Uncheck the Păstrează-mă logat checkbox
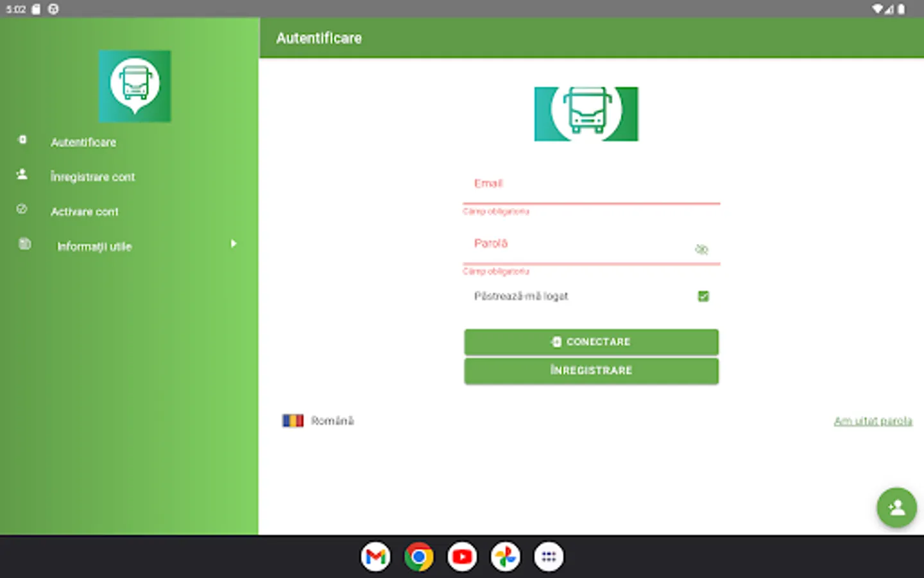924x578 pixels. (x=703, y=296)
